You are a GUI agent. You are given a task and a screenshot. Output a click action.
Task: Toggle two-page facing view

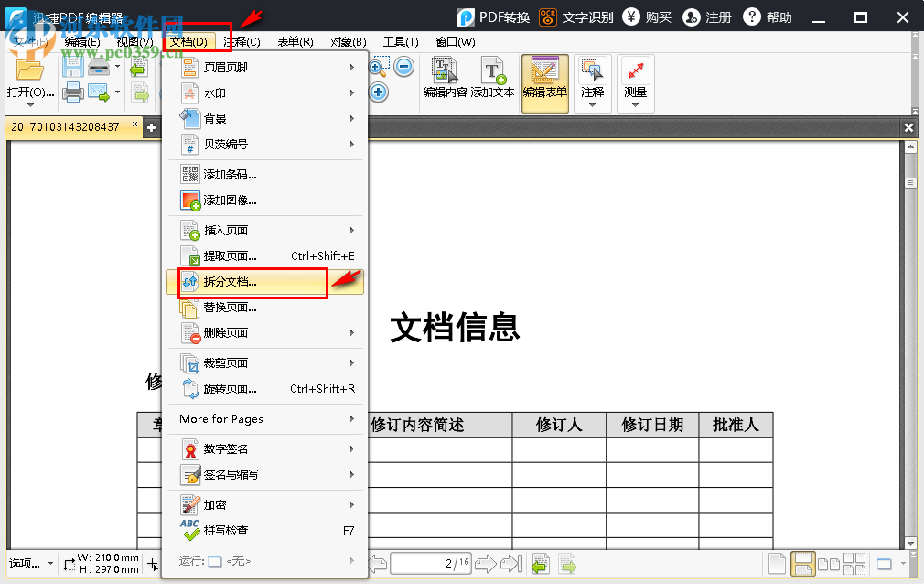click(827, 564)
